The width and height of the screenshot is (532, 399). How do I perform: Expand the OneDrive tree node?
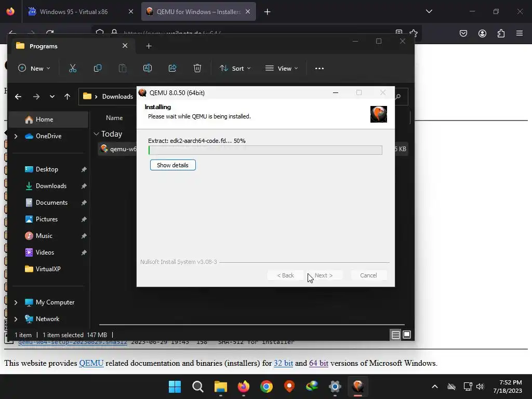(x=16, y=136)
